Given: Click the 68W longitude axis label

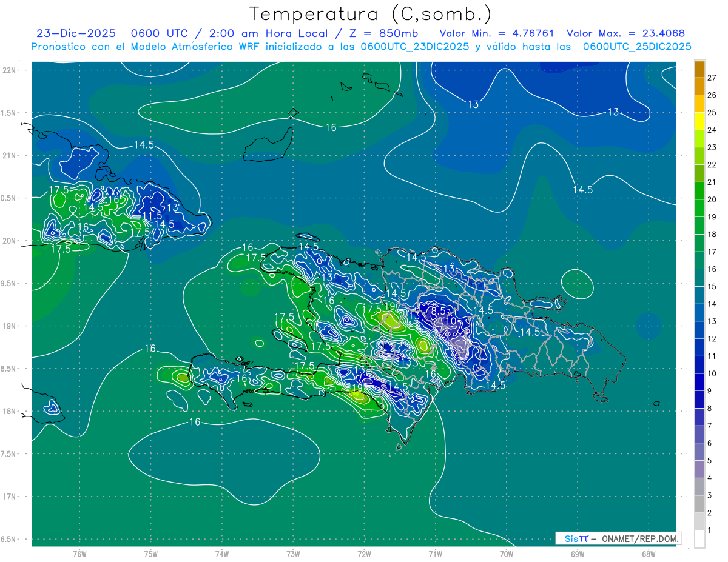Looking at the screenshot, I should [x=648, y=553].
